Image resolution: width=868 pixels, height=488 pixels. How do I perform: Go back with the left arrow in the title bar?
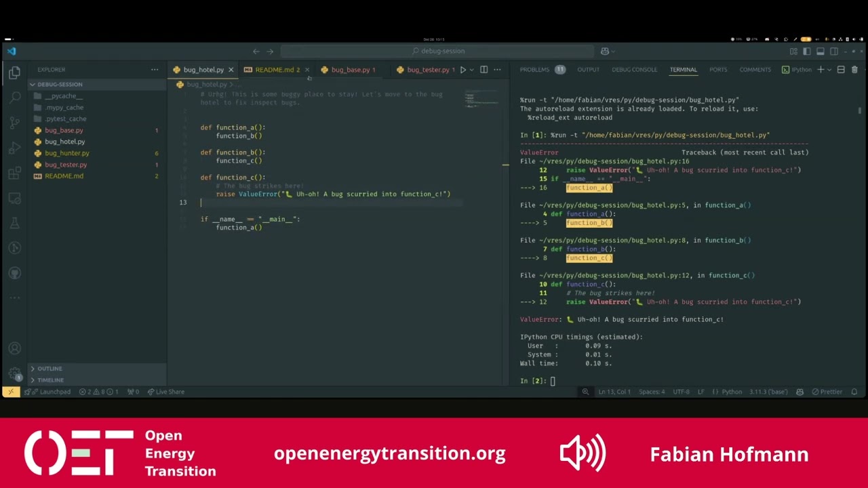pos(256,51)
